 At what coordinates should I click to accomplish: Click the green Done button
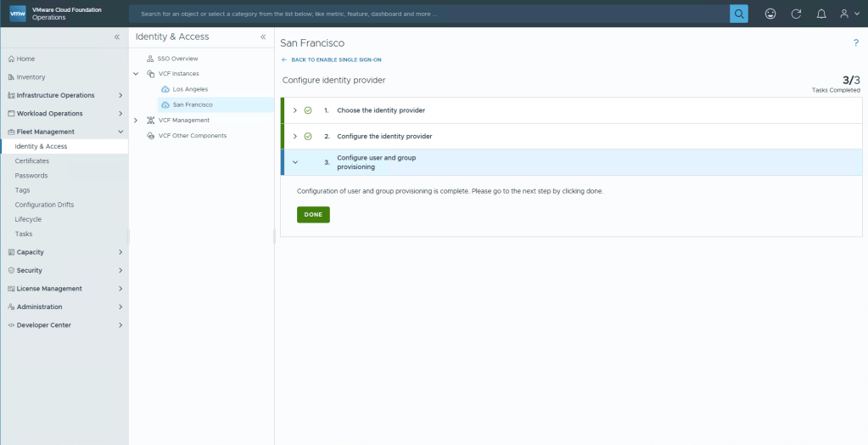pyautogui.click(x=313, y=215)
